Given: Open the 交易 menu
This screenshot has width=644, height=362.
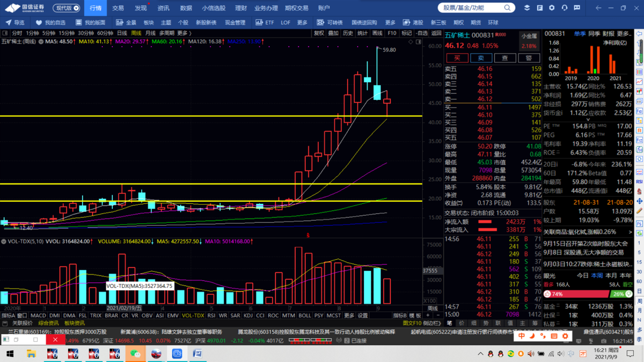Looking at the screenshot, I should coord(118,8).
